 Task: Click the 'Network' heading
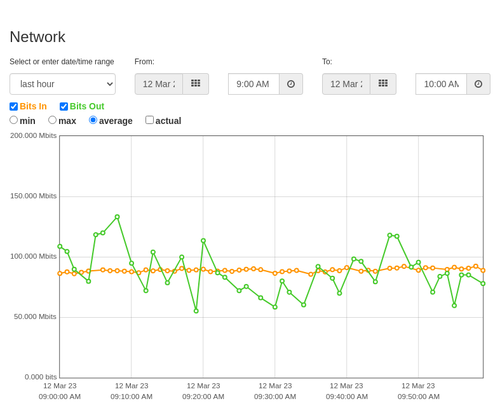tap(37, 37)
